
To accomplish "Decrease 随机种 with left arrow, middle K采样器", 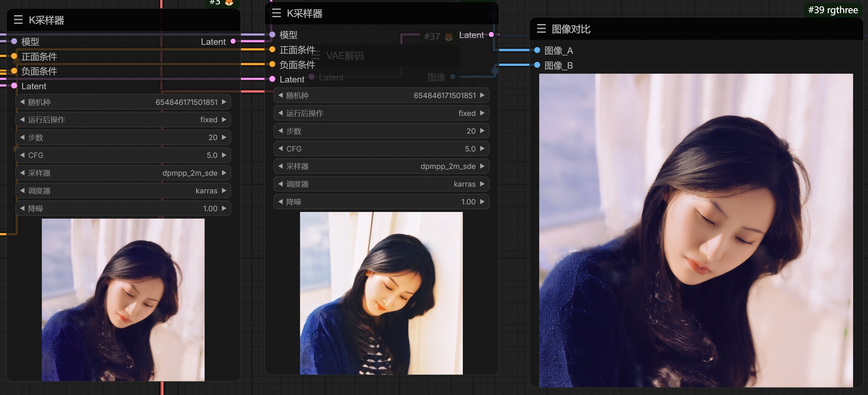I will (280, 95).
